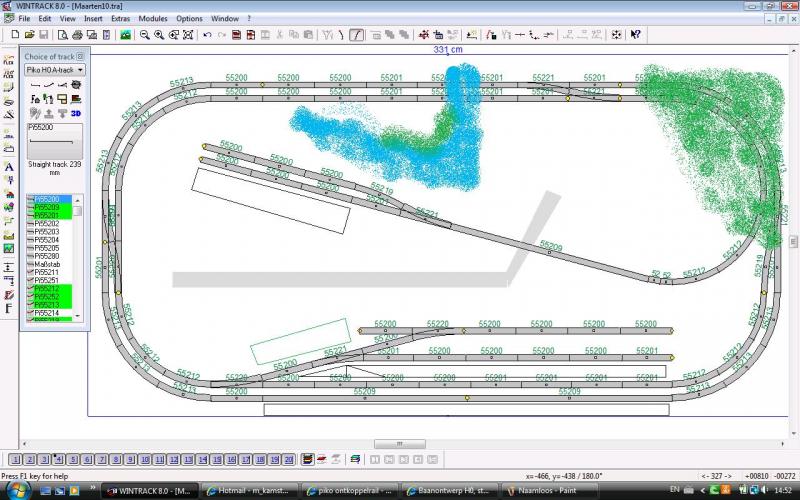This screenshot has width=800, height=500.
Task: Select Pi55214 in the track list
Action: click(49, 313)
